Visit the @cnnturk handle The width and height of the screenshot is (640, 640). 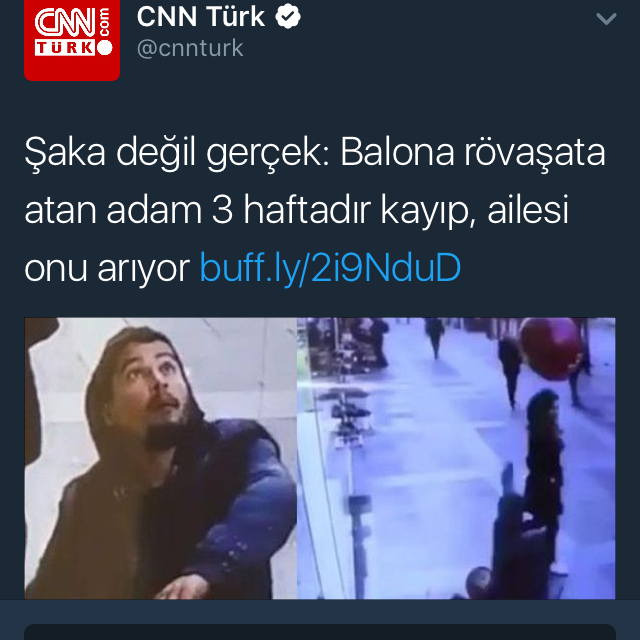click(190, 48)
